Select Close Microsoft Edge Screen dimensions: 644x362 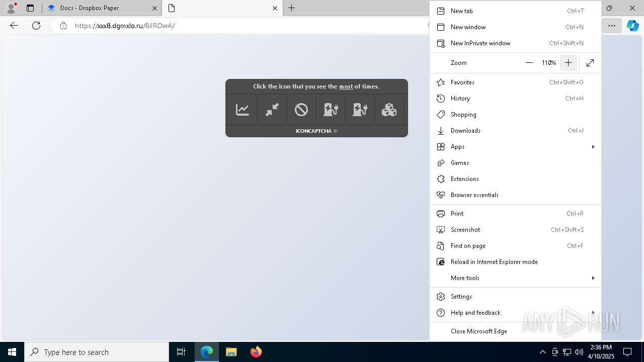(x=516, y=331)
